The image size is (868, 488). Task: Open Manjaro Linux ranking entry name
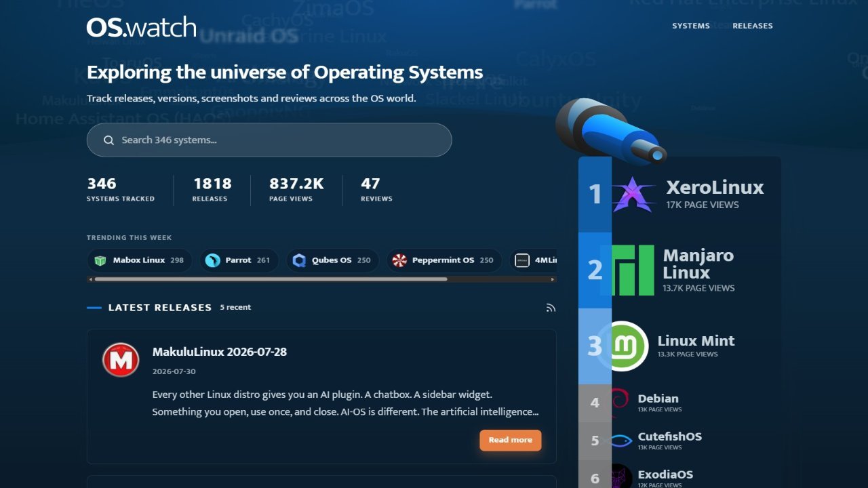(x=698, y=264)
